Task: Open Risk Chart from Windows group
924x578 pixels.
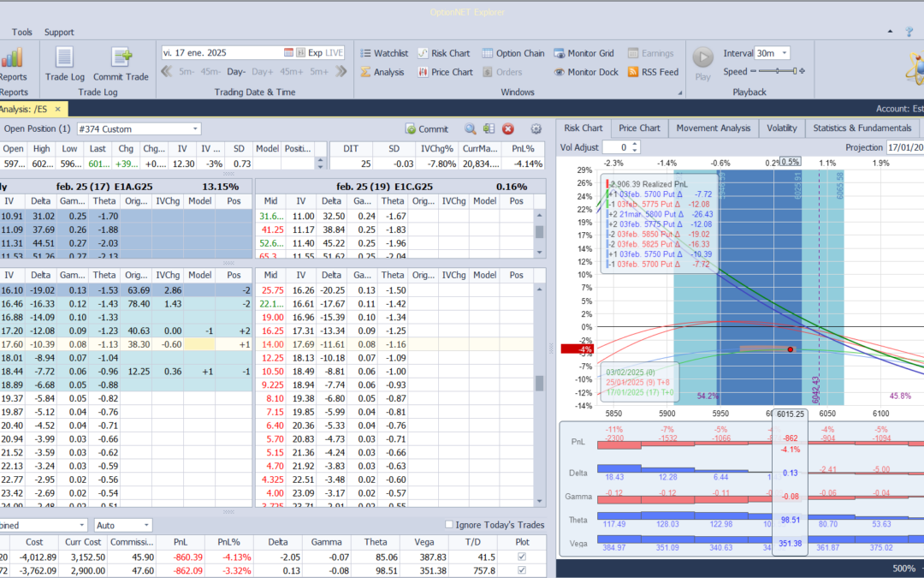Action: click(444, 53)
